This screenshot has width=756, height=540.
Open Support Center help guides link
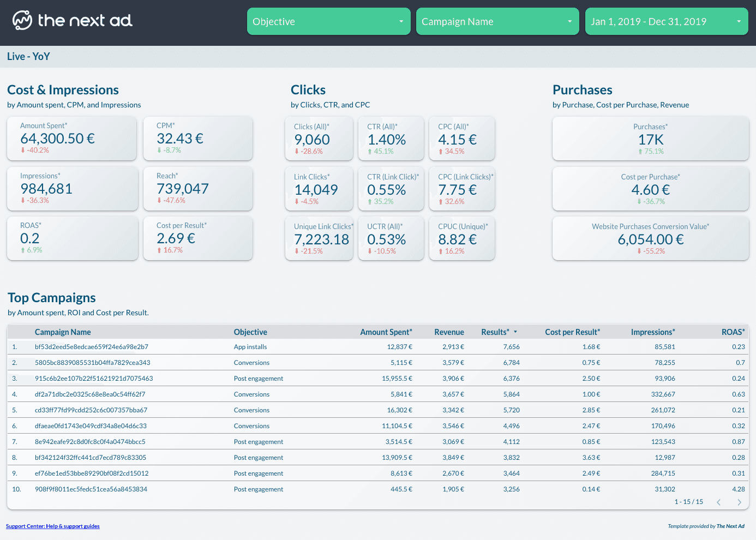pyautogui.click(x=53, y=526)
